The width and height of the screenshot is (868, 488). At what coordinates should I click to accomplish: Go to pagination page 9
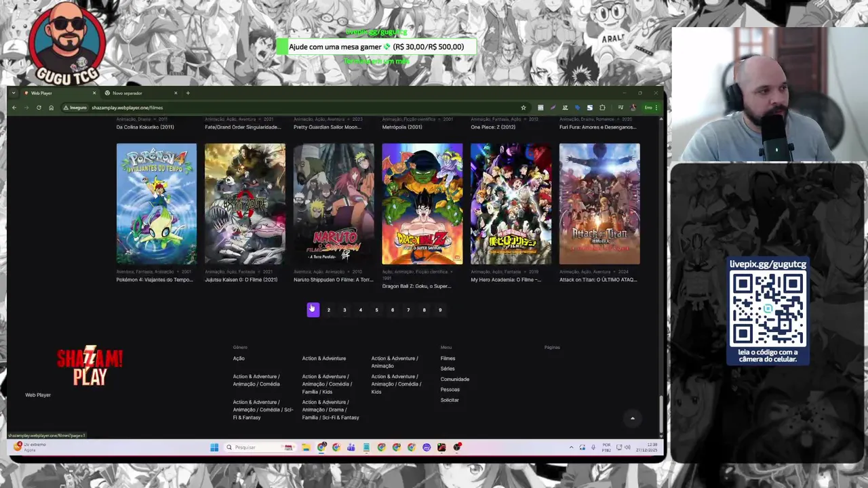coord(440,310)
